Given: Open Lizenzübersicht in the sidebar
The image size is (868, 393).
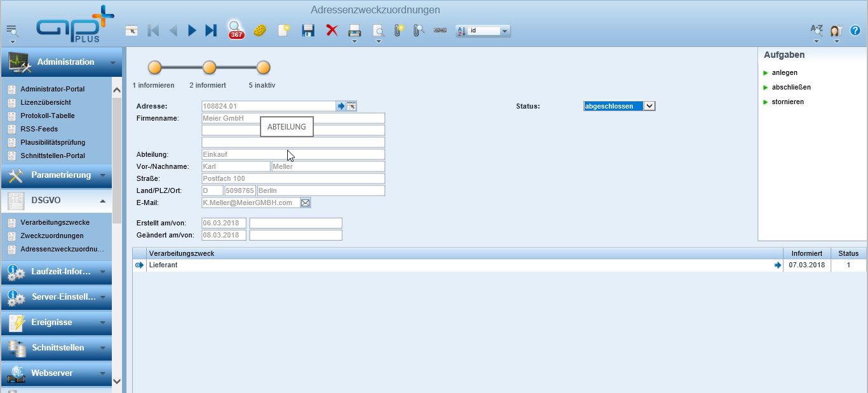Looking at the screenshot, I should click(46, 102).
